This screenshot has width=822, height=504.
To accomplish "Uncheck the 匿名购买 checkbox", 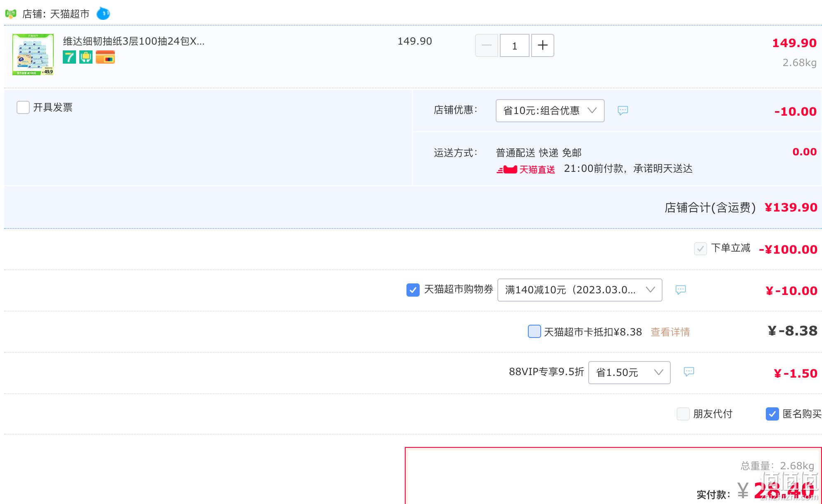I will pos(772,414).
